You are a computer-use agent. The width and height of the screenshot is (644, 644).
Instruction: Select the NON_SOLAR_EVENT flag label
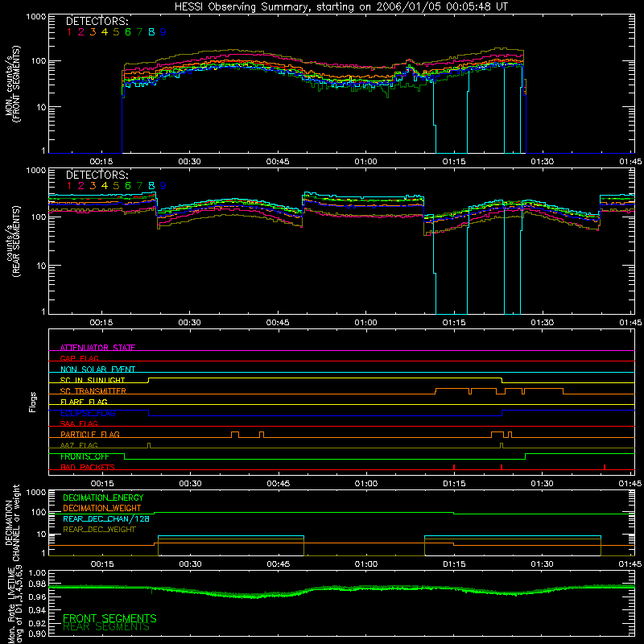point(97,369)
